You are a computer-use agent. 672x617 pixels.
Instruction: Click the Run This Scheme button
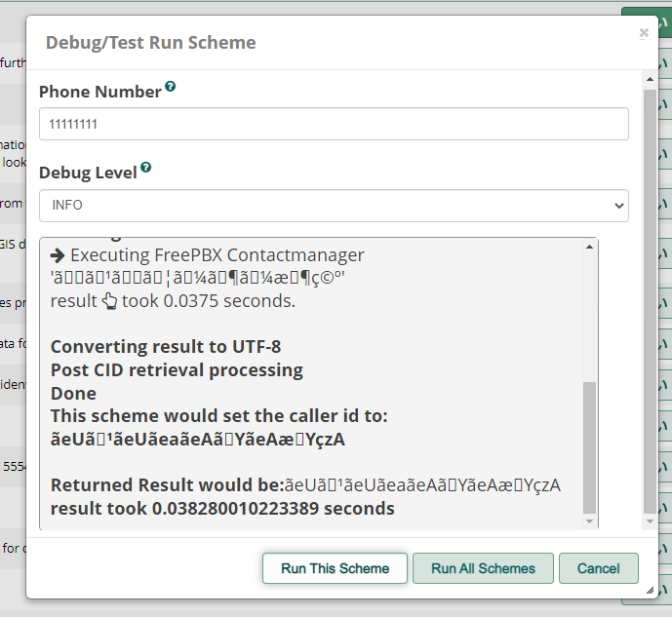point(335,568)
